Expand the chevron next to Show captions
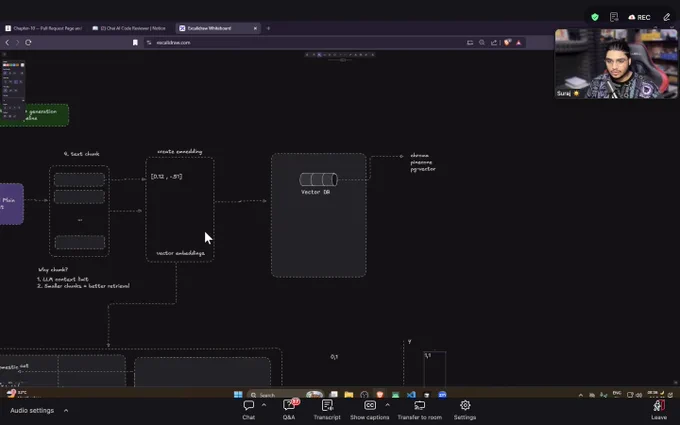 (387, 405)
